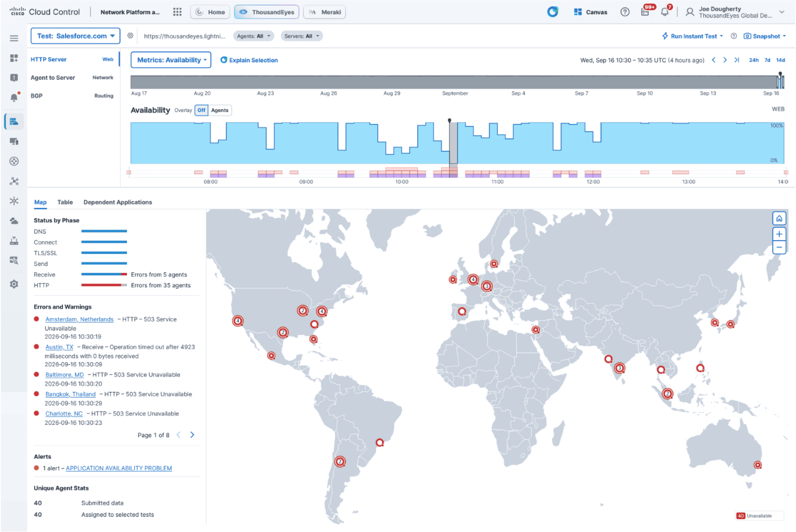Image resolution: width=796 pixels, height=532 pixels.
Task: Click the Australia agent map marker
Action: (x=757, y=465)
